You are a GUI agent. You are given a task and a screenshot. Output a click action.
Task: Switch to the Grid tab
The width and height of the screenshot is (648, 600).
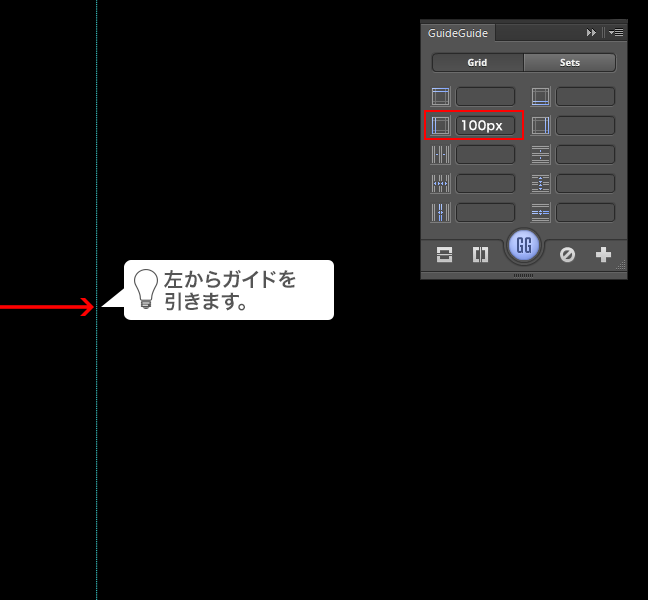(478, 62)
